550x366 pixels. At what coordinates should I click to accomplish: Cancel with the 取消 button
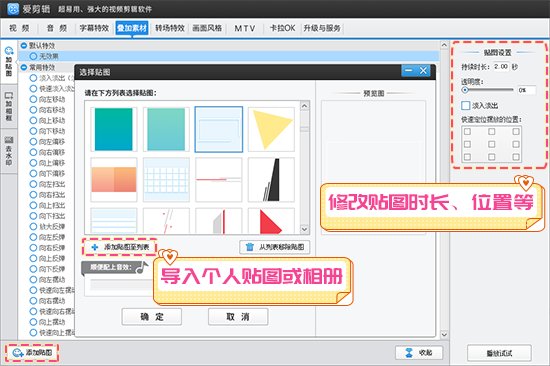[x=238, y=317]
